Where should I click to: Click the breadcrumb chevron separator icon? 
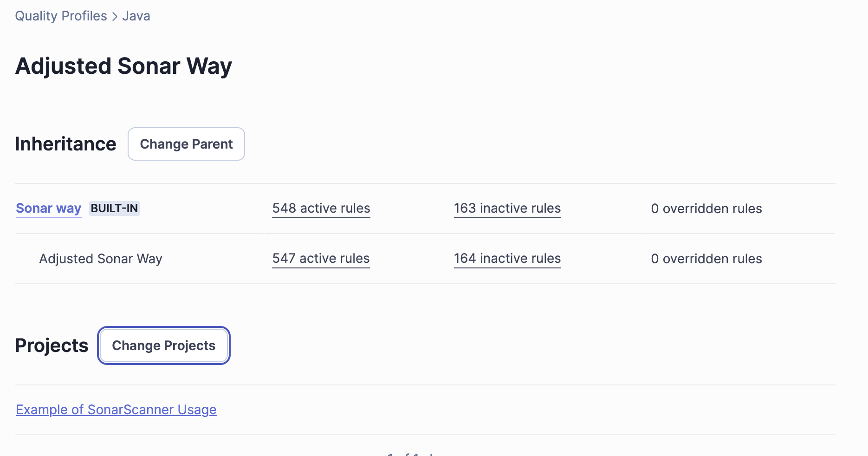pyautogui.click(x=115, y=17)
